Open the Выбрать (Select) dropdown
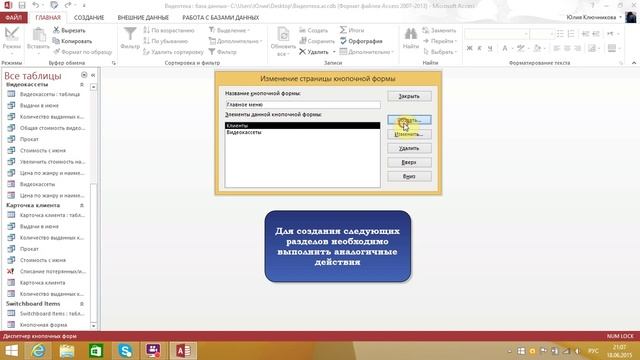Image resolution: width=640 pixels, height=360 pixels. [x=440, y=52]
